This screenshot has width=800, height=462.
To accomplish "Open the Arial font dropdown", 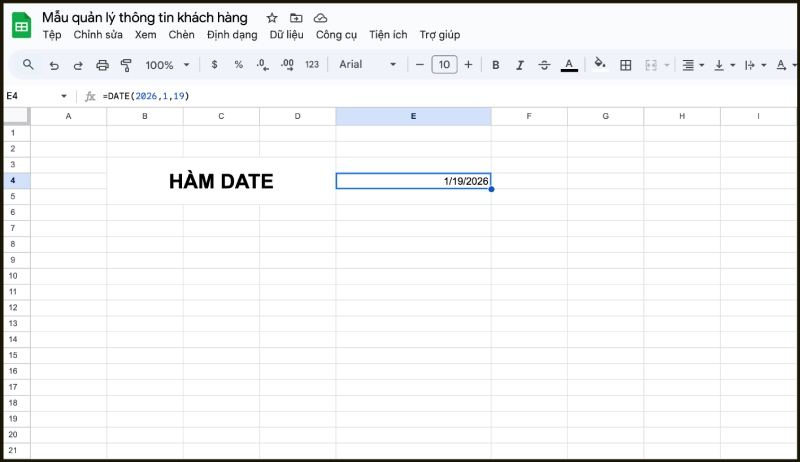I will tap(368, 65).
